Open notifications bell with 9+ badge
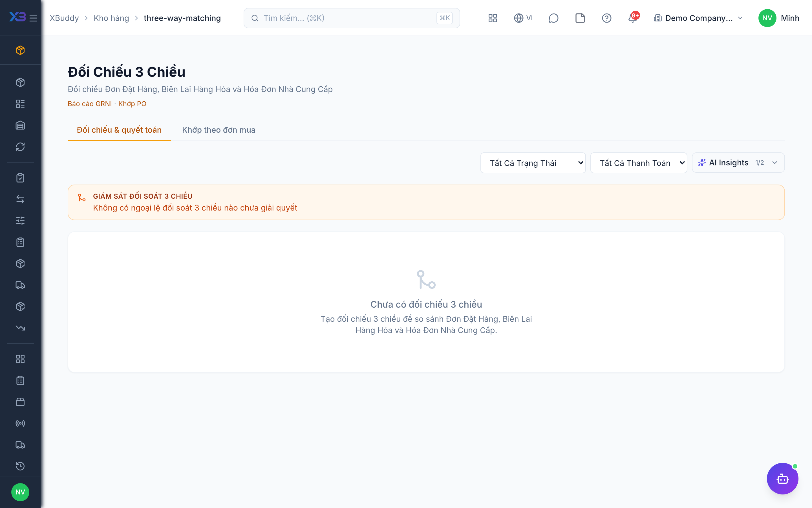812x508 pixels. coord(633,18)
